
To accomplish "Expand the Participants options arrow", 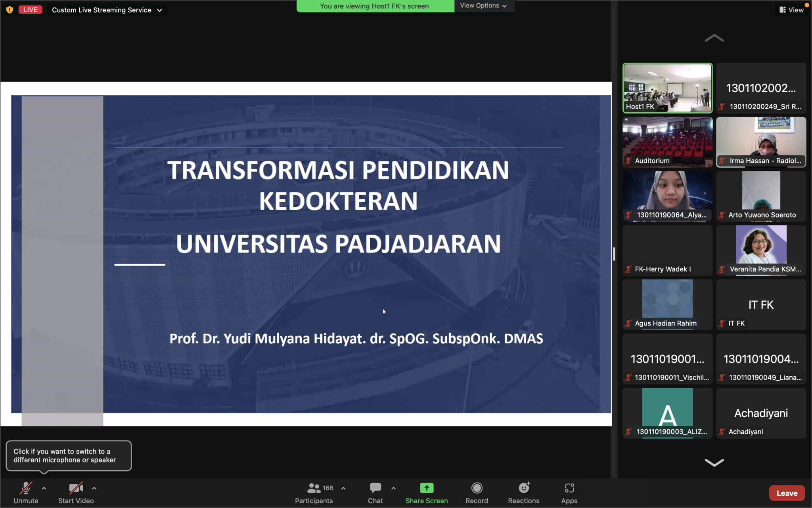I will click(x=343, y=489).
